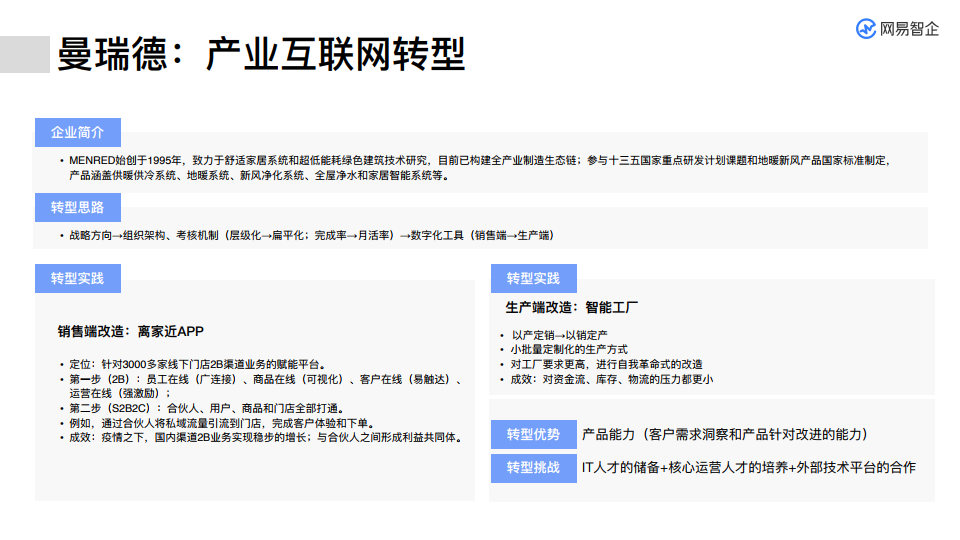This screenshot has height=540, width=960.
Task: Click the 企业简介 label
Action: (x=77, y=132)
